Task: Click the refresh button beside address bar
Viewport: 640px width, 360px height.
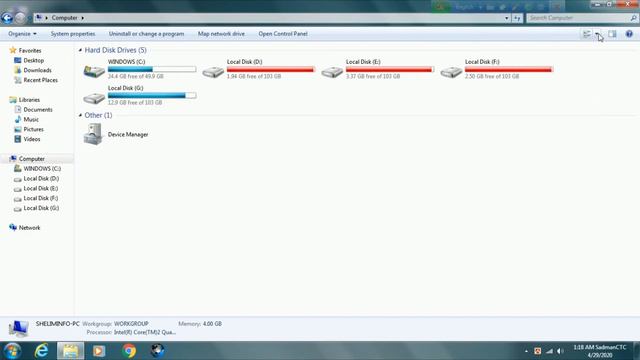Action: [517, 18]
